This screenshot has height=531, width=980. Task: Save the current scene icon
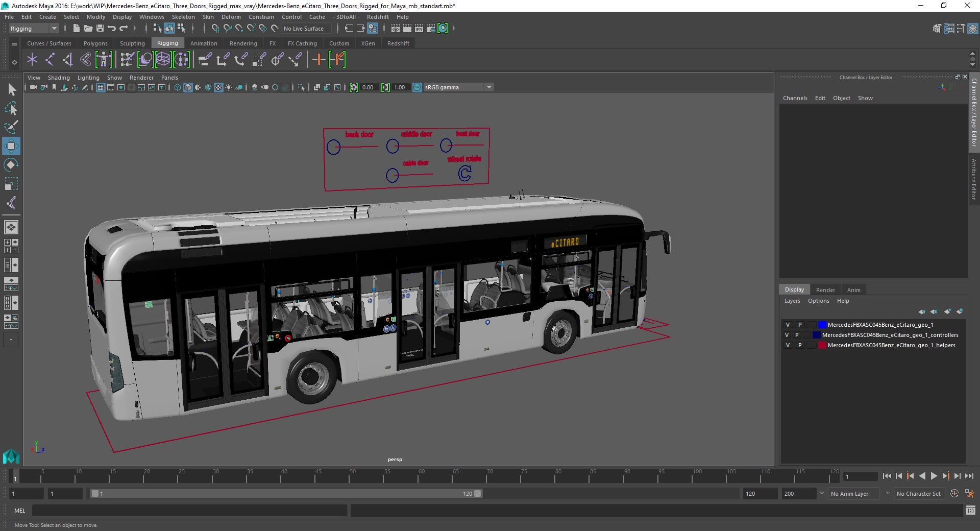click(x=100, y=29)
